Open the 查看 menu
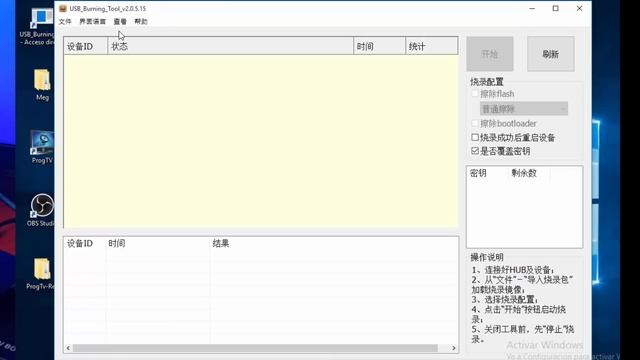Viewport: 640px width, 360px height. click(120, 21)
